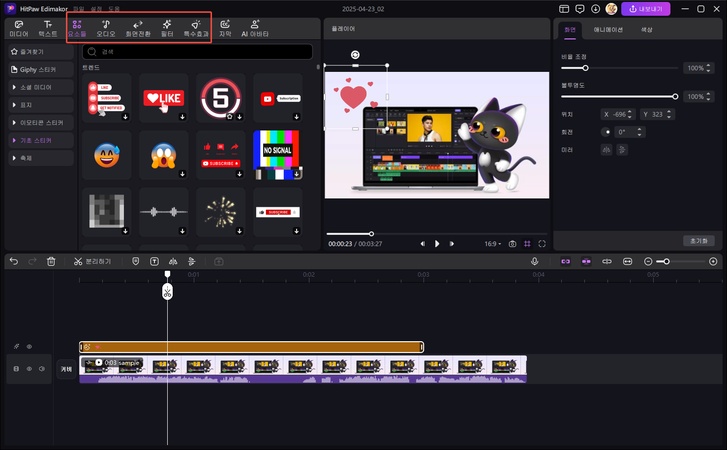Click the rotation dial knob

pos(606,132)
